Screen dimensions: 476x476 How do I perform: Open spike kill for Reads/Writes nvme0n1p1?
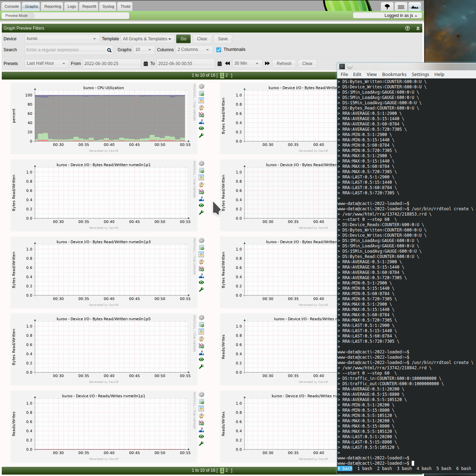(201, 430)
